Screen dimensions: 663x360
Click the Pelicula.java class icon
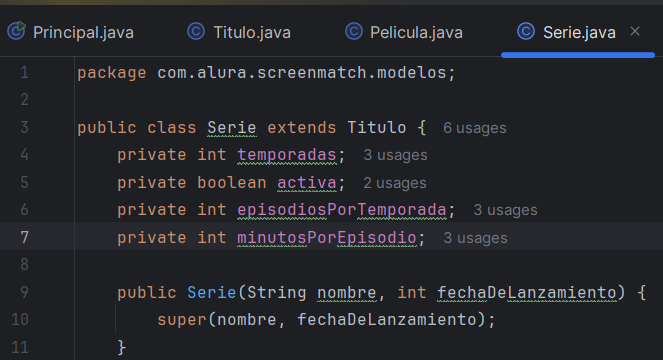(x=354, y=31)
